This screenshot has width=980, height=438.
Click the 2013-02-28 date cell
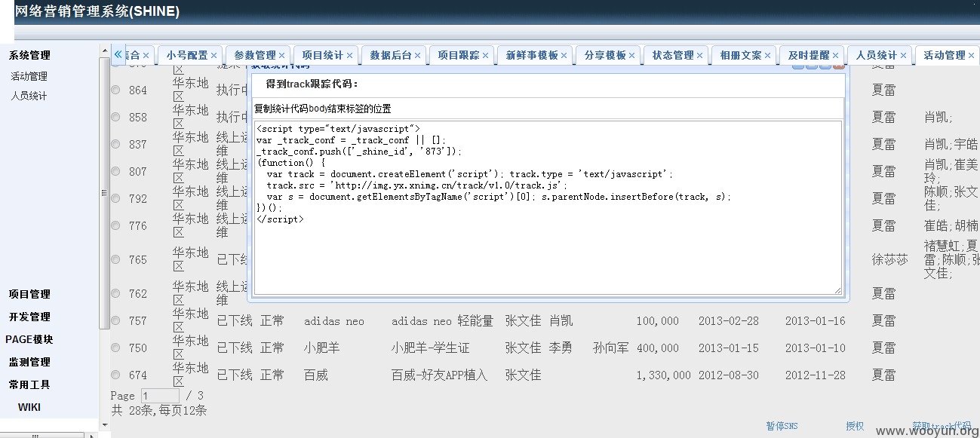pos(729,321)
